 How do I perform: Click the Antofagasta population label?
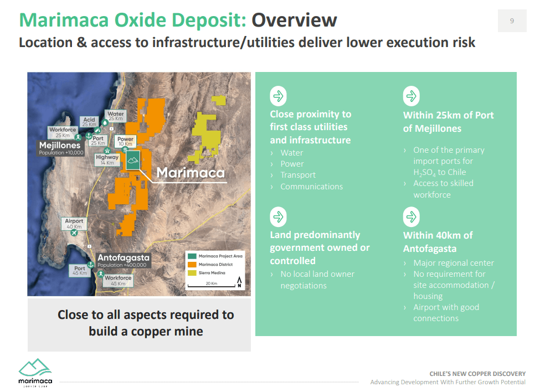(124, 260)
